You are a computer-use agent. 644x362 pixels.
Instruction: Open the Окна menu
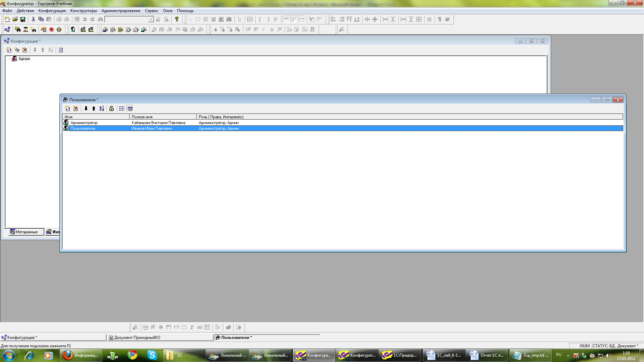pyautogui.click(x=168, y=11)
